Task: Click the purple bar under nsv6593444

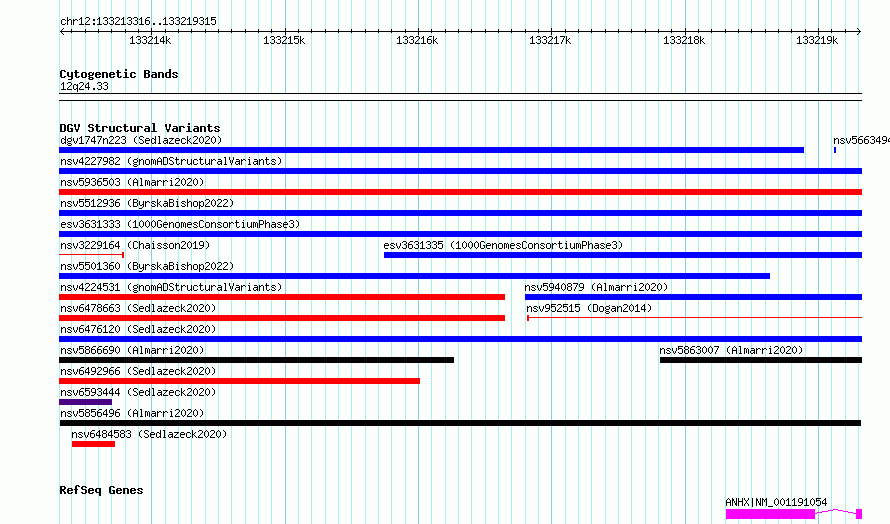Action: [x=85, y=402]
